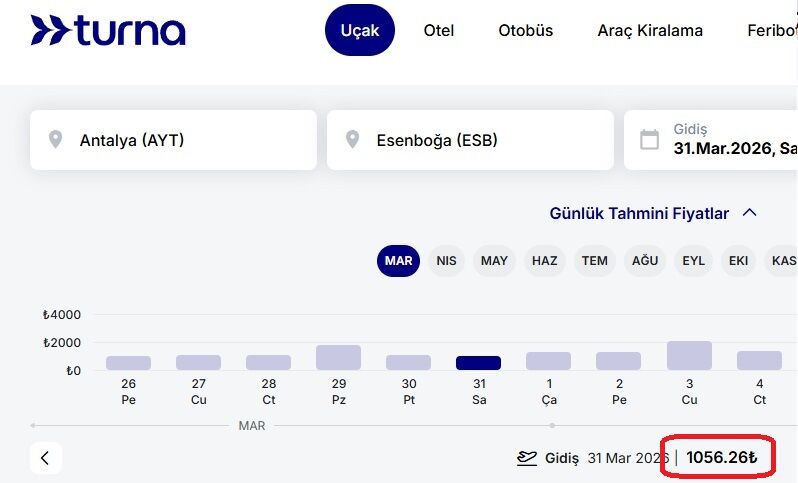Switch to the Otobüs tab
798x483 pixels.
tap(526, 31)
